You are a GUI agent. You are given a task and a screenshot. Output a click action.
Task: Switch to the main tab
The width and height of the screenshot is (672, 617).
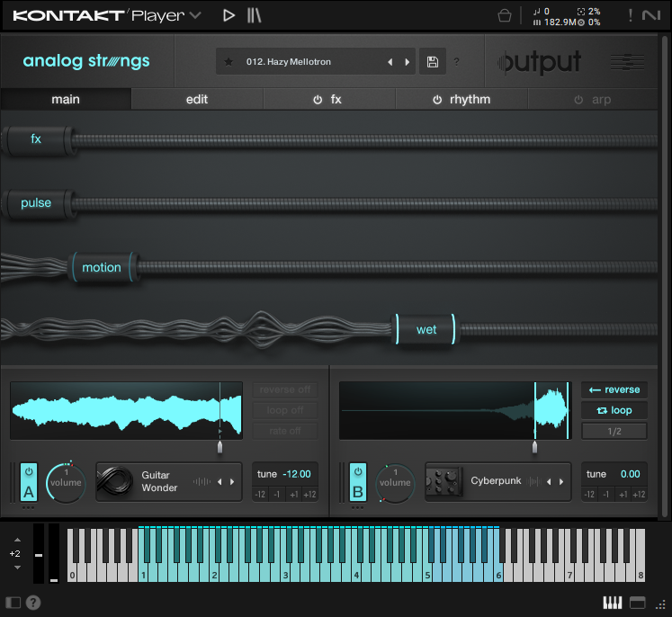(x=66, y=100)
